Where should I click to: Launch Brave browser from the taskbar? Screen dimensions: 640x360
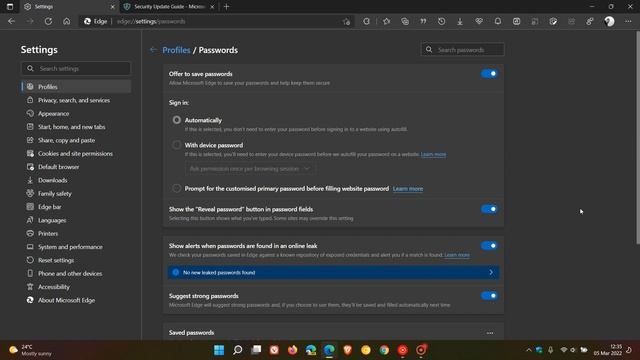pyautogui.click(x=347, y=350)
